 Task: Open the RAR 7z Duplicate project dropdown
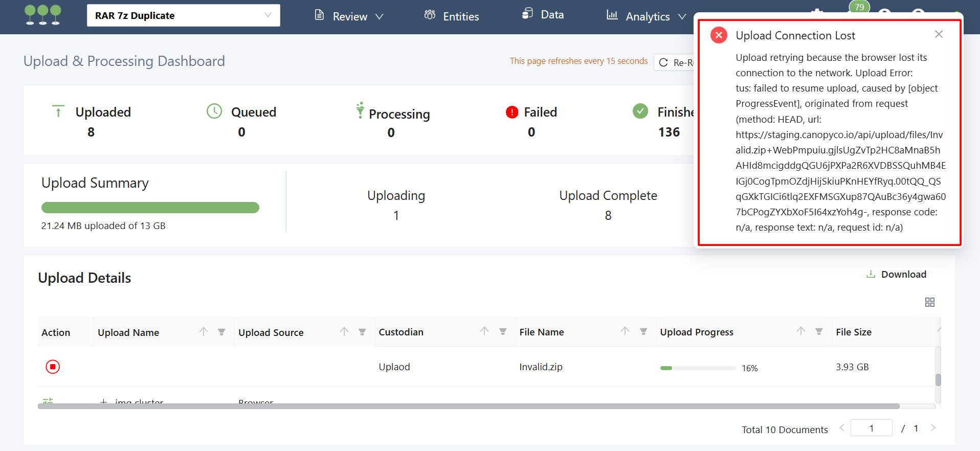[183, 15]
